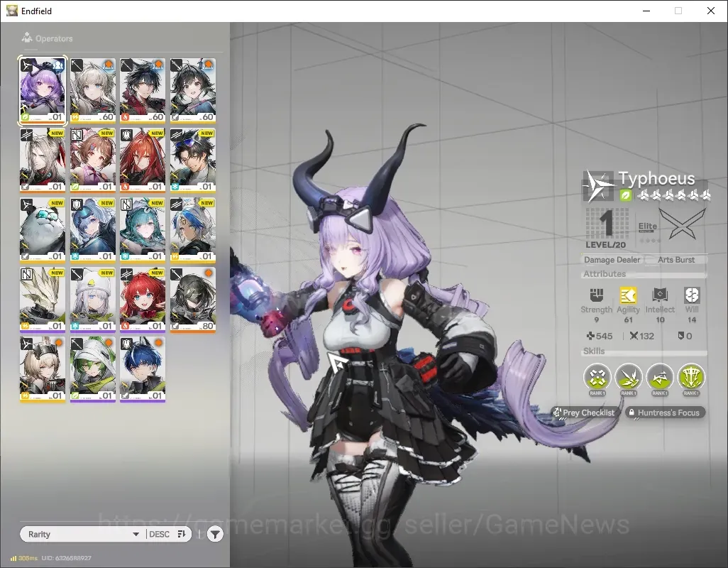Click the Strength fist icon

point(596,295)
